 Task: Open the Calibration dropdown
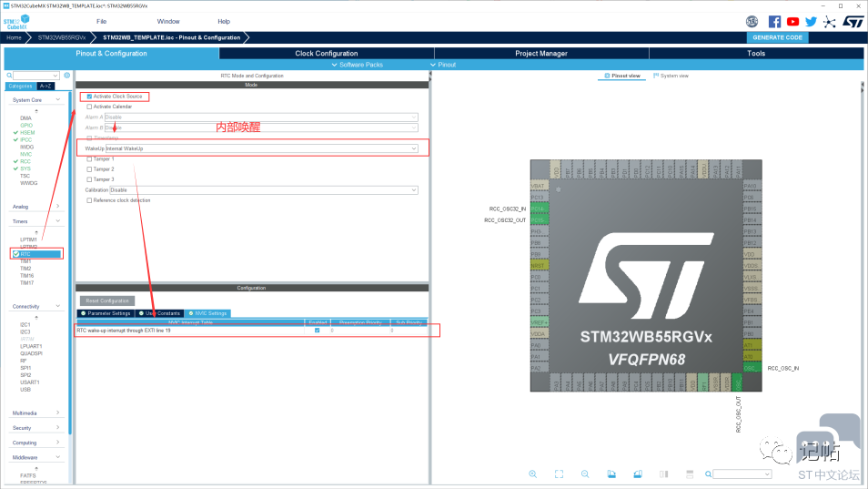261,189
